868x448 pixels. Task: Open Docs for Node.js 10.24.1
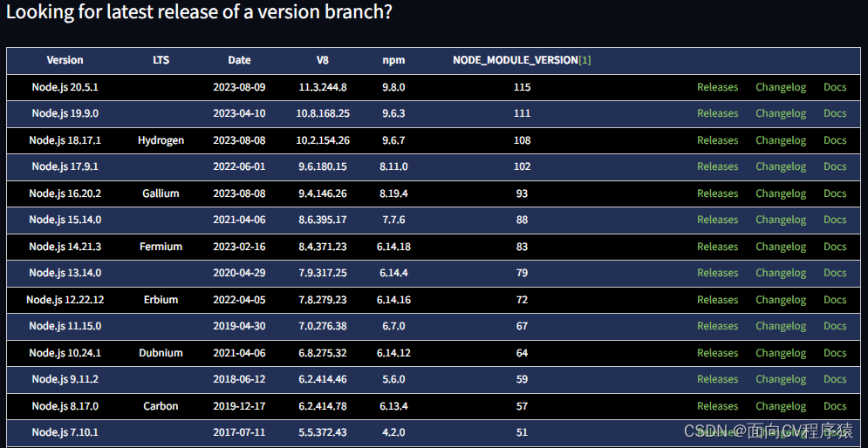click(835, 353)
